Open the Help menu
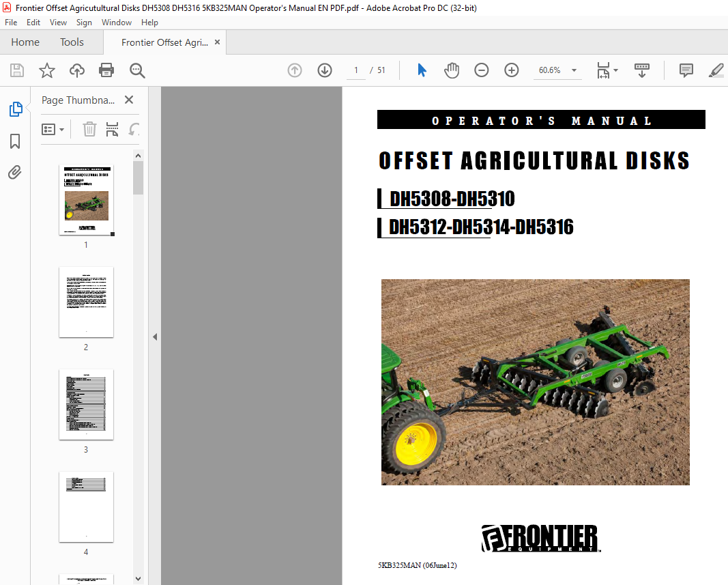 (149, 23)
